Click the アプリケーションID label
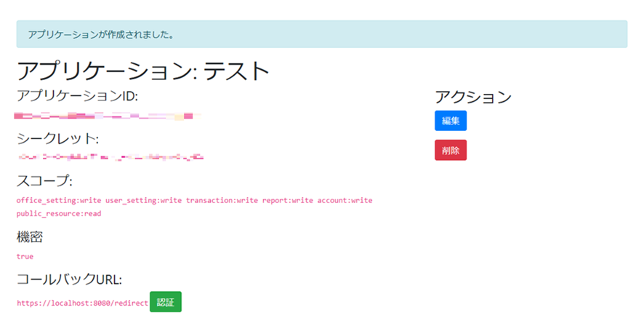 tap(77, 96)
